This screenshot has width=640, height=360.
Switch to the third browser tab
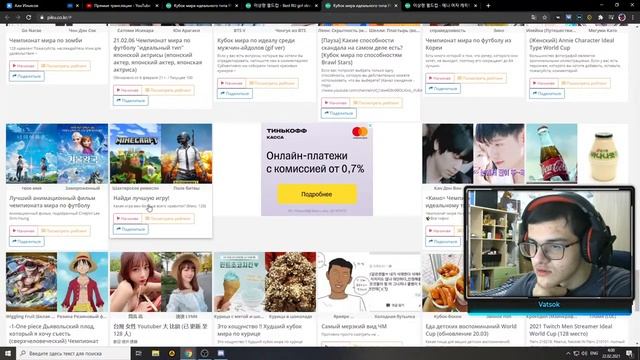coord(202,6)
